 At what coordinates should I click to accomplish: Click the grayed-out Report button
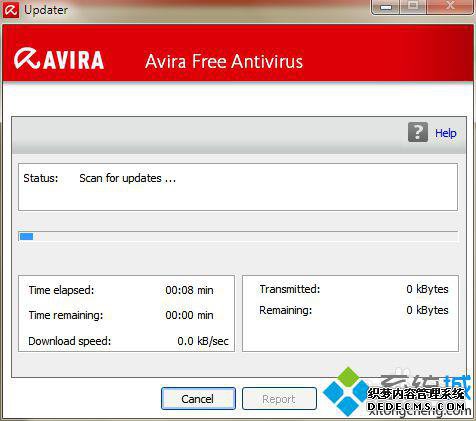click(279, 399)
